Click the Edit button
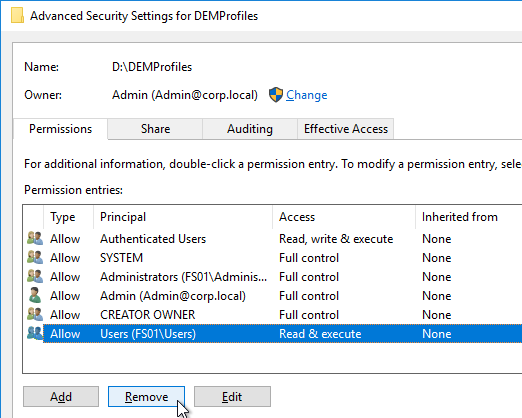This screenshot has width=522, height=418. 232,397
